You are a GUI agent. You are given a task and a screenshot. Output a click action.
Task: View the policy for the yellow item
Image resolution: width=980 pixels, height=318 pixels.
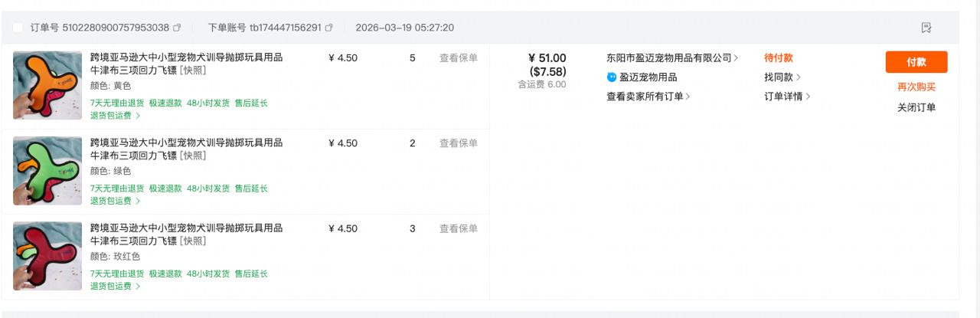[x=458, y=58]
